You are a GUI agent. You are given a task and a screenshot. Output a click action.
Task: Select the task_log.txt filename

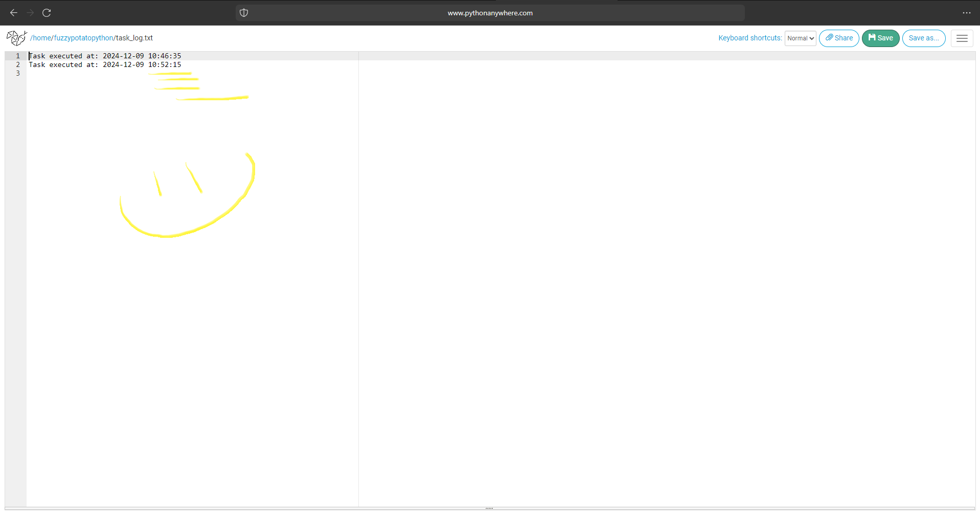[134, 38]
